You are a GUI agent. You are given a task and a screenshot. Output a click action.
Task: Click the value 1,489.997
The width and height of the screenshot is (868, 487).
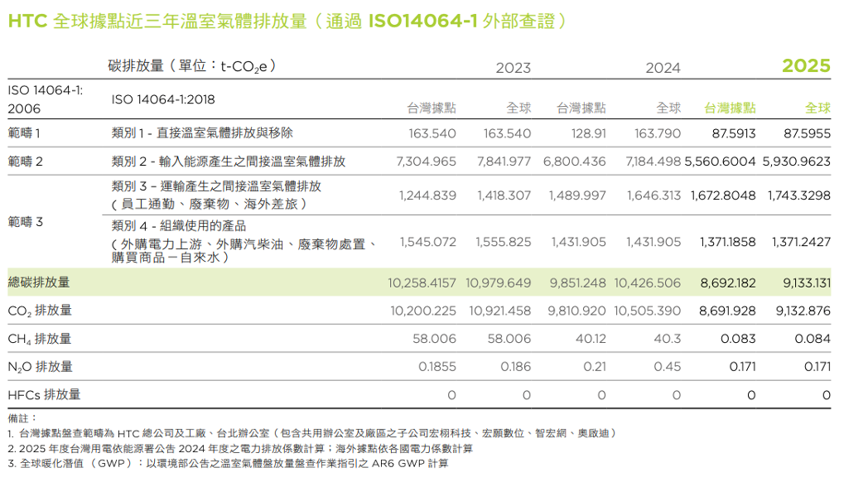(577, 196)
